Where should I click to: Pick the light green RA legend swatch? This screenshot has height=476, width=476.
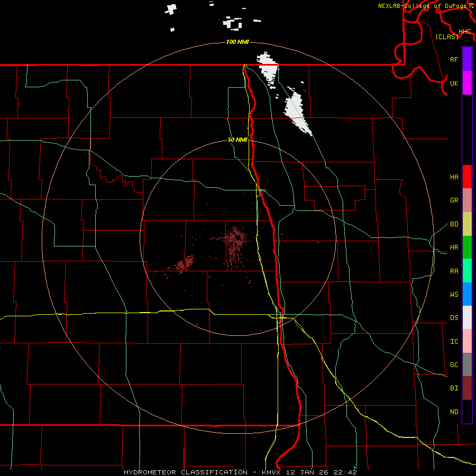click(467, 271)
